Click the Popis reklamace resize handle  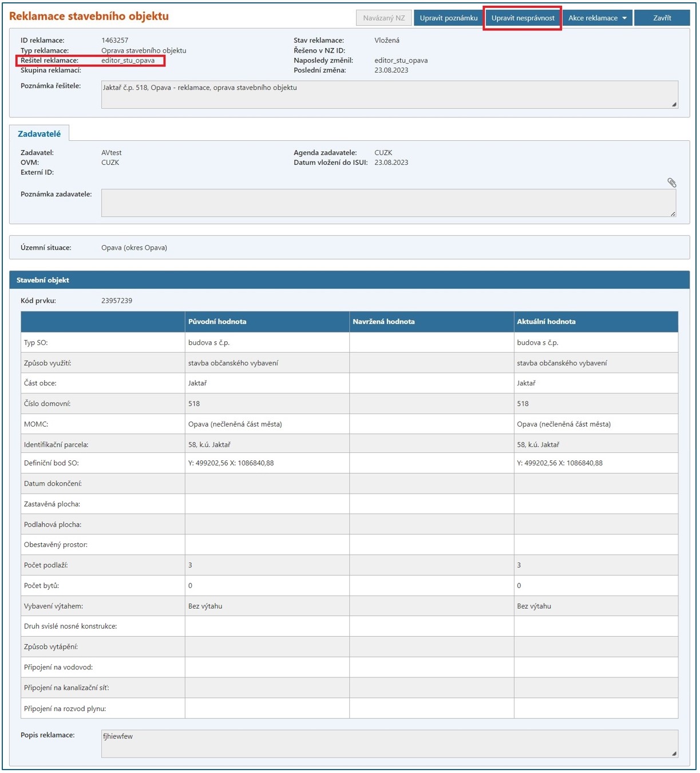pyautogui.click(x=674, y=754)
